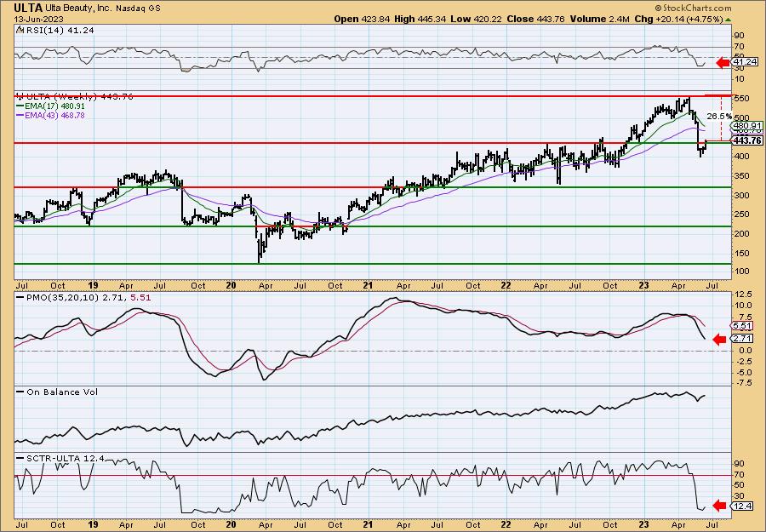The image size is (766, 532).
Task: Click the Chg +20.14 (+4.75%) value
Action: pyautogui.click(x=678, y=19)
